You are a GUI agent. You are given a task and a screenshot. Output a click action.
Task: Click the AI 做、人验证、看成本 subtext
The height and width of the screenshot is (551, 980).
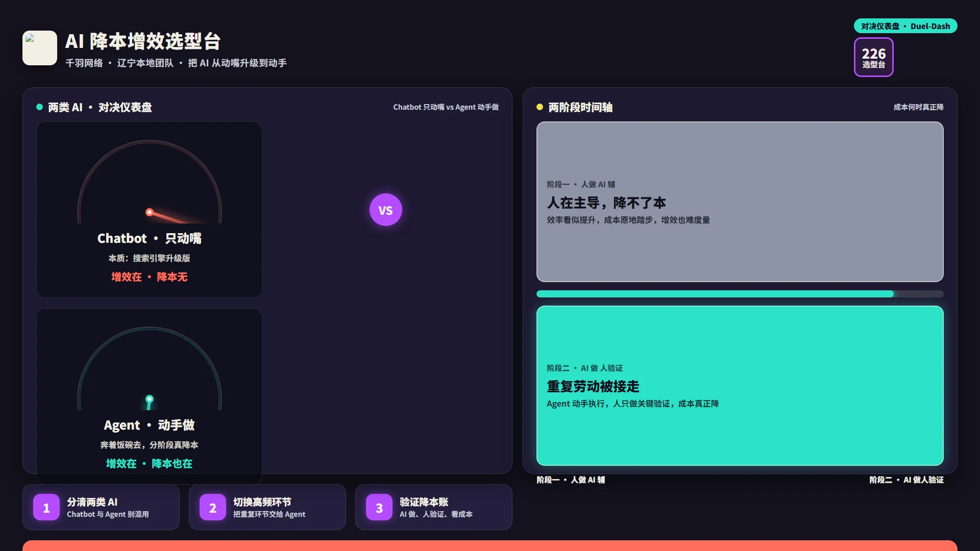436,514
